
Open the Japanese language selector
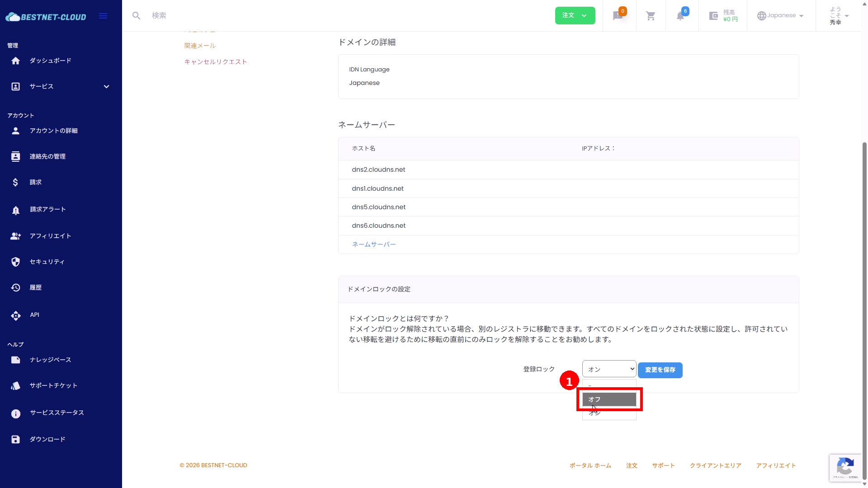(781, 16)
